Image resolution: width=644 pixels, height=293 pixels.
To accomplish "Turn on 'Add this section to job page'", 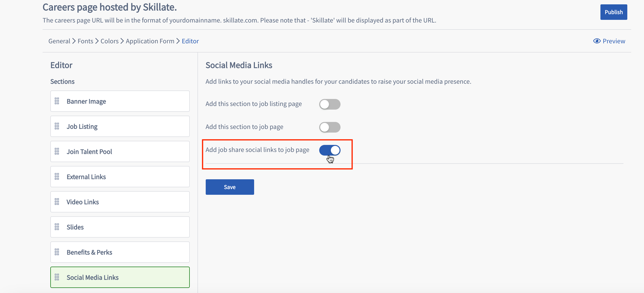I will (330, 127).
